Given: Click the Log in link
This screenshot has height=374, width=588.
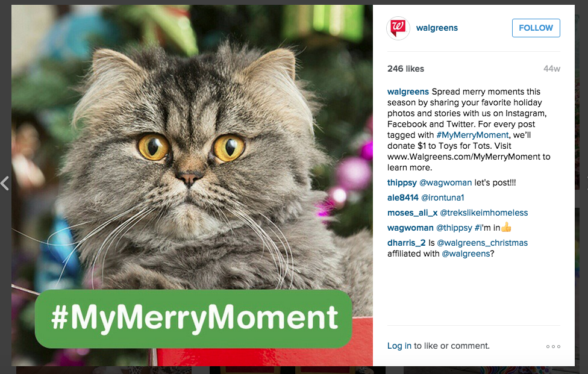Looking at the screenshot, I should (x=399, y=346).
